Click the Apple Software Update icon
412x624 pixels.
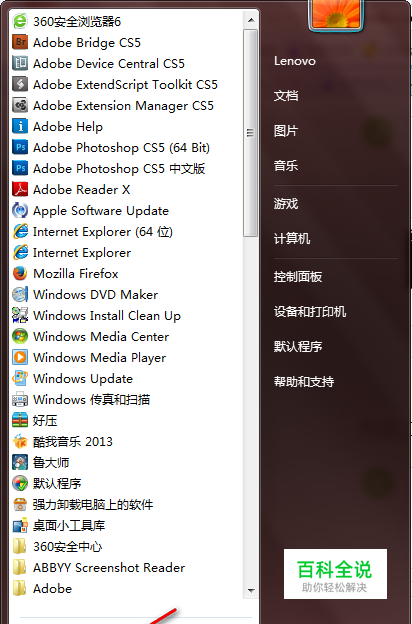point(20,211)
